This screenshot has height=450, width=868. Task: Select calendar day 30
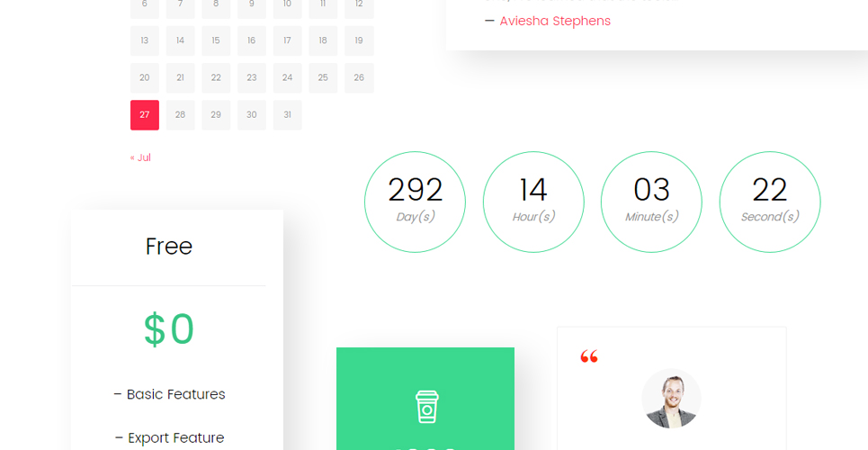(x=252, y=114)
